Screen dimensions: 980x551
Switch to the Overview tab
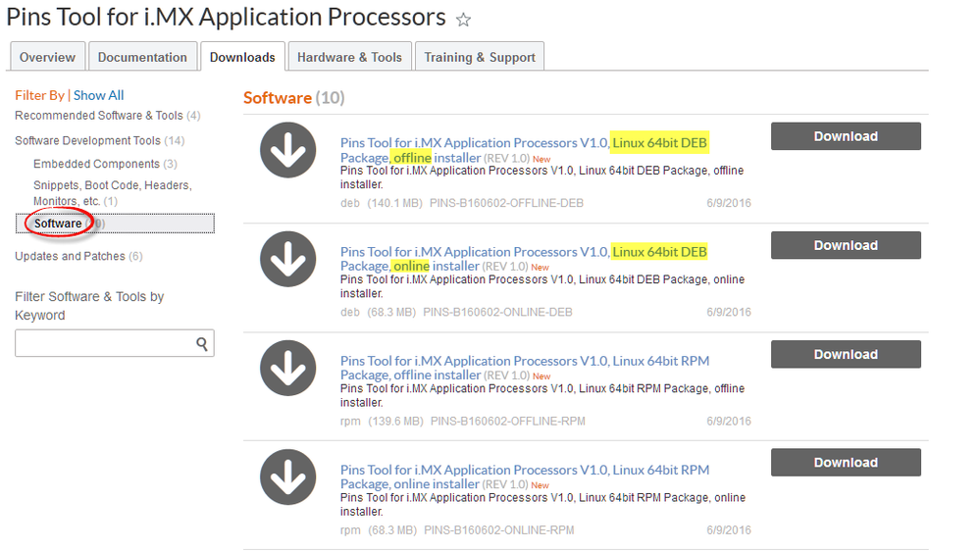click(x=47, y=57)
